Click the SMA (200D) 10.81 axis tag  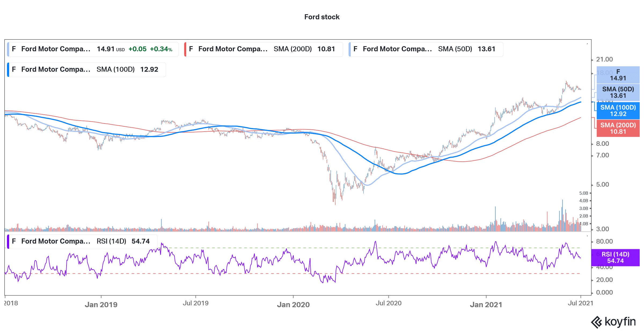tap(618, 128)
